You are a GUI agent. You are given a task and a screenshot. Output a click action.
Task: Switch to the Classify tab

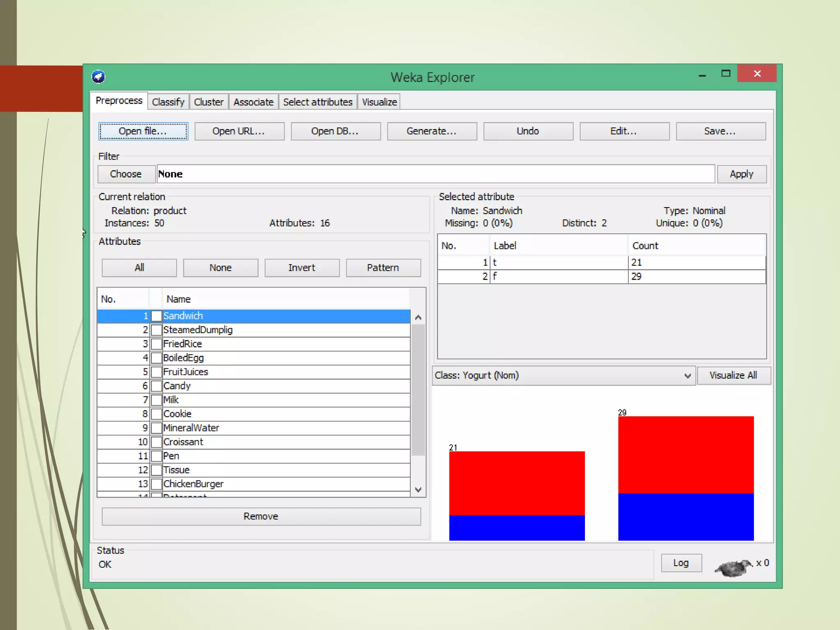[x=168, y=102]
